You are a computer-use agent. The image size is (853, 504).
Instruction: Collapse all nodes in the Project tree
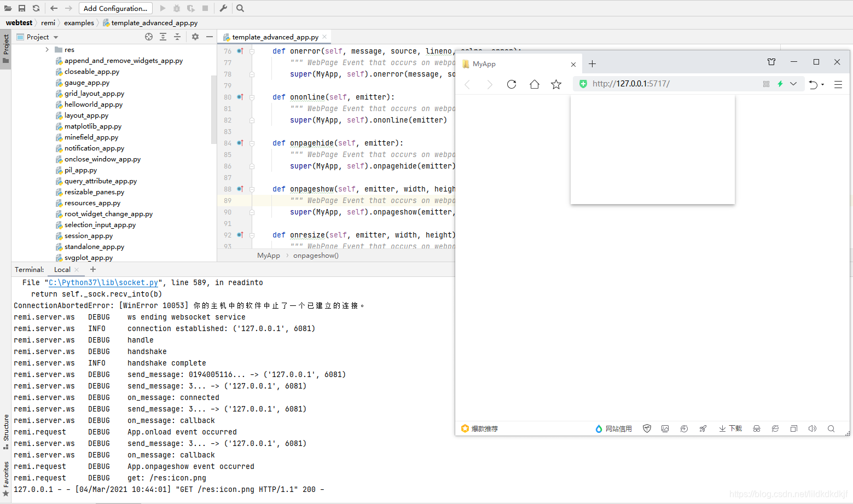pyautogui.click(x=176, y=37)
